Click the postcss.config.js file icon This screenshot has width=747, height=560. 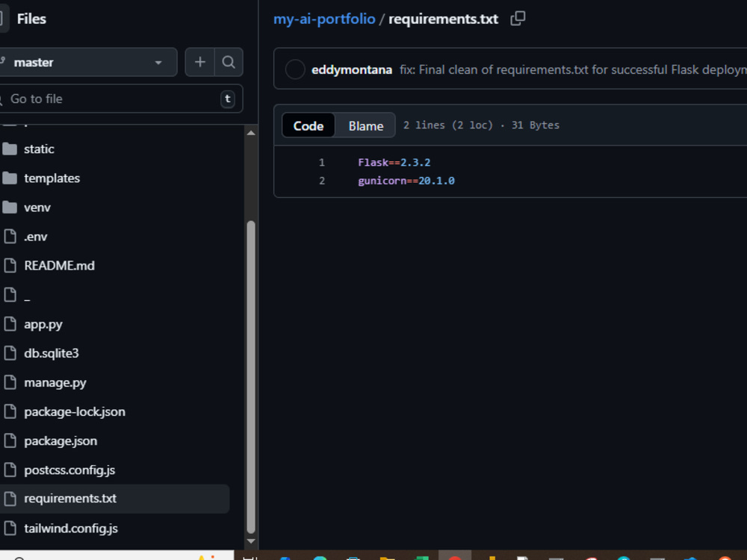click(10, 470)
